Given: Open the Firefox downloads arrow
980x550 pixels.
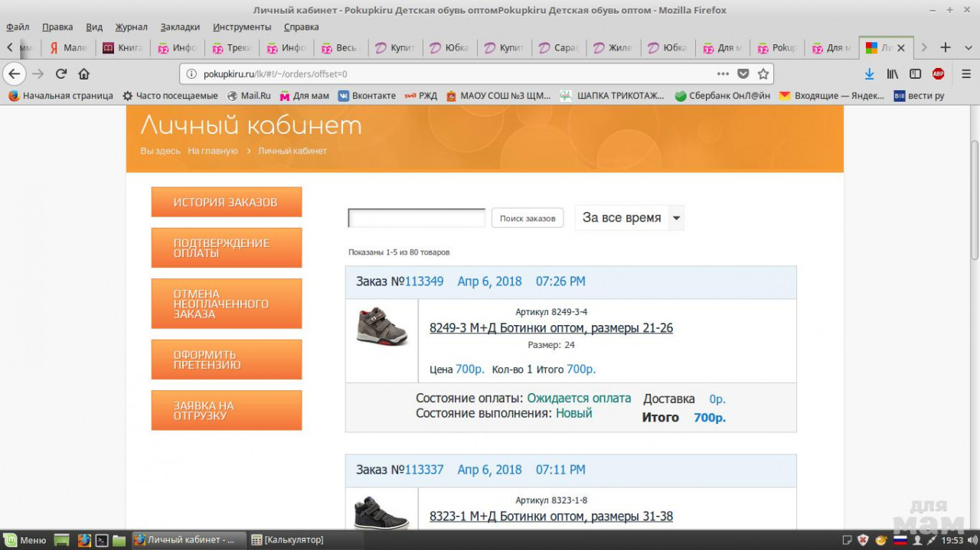Looking at the screenshot, I should tap(869, 74).
